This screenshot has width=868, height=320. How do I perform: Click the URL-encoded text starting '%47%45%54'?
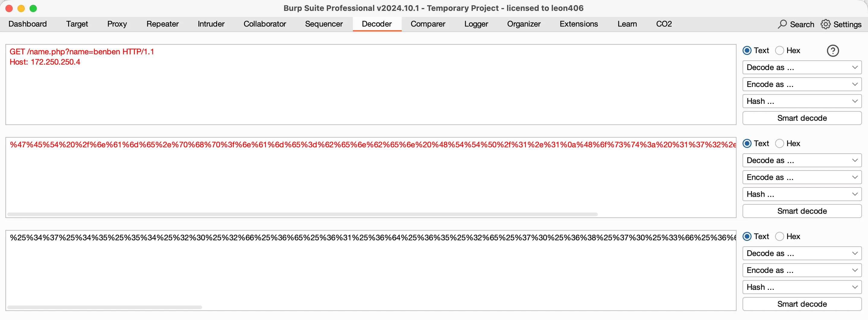pyautogui.click(x=373, y=145)
